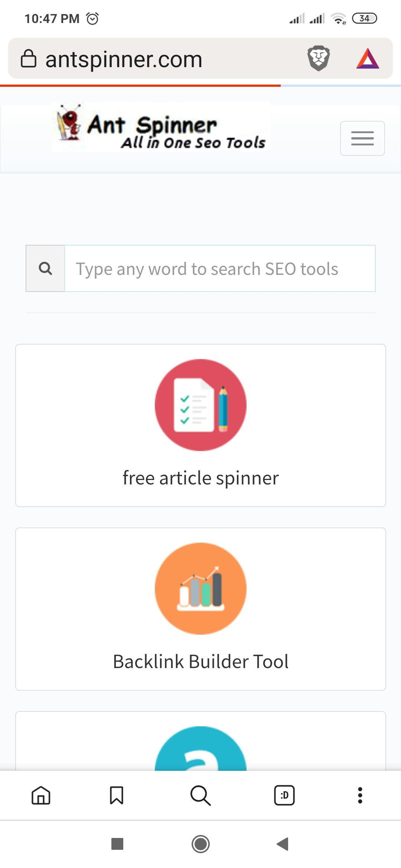Tap the home icon in the bottom toolbar
Image resolution: width=401 pixels, height=868 pixels.
[41, 795]
